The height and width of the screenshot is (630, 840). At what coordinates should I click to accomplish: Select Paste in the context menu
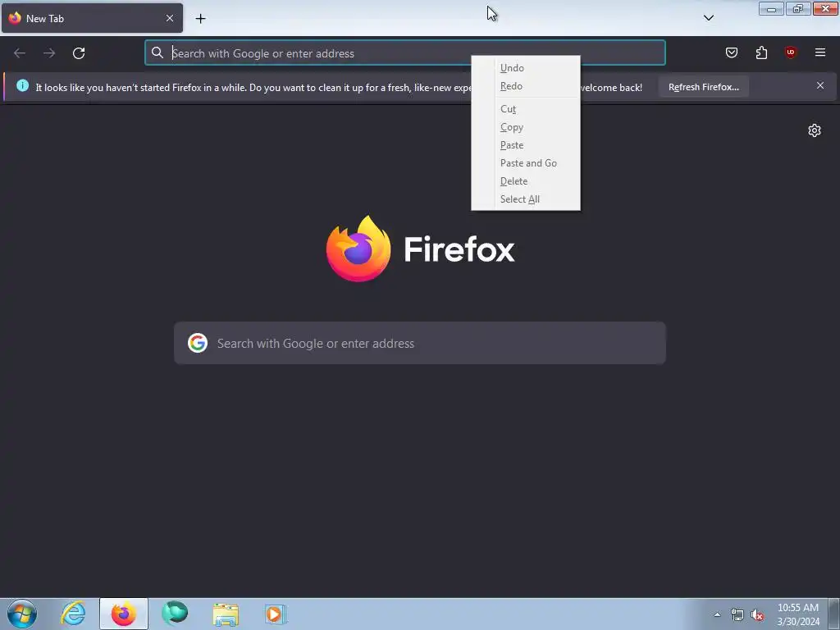coord(526,145)
